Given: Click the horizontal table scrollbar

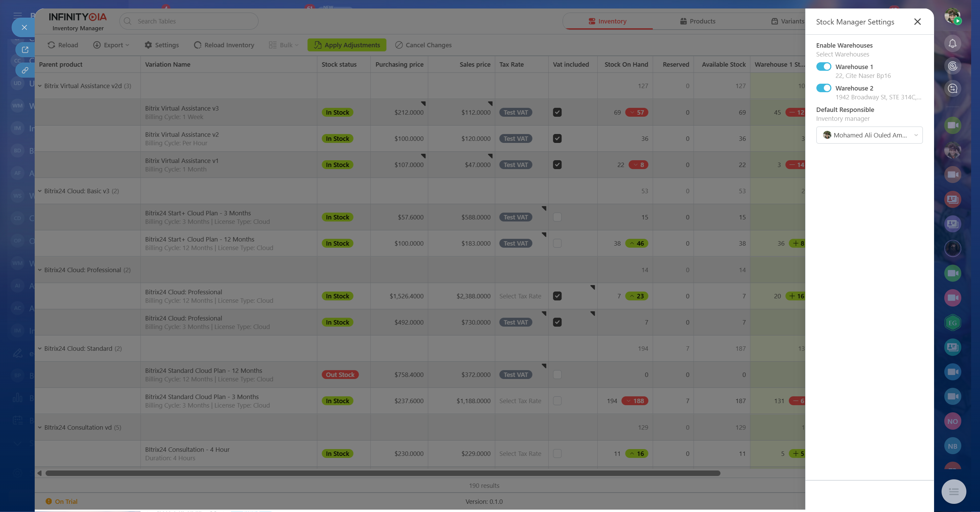Looking at the screenshot, I should click(382, 473).
